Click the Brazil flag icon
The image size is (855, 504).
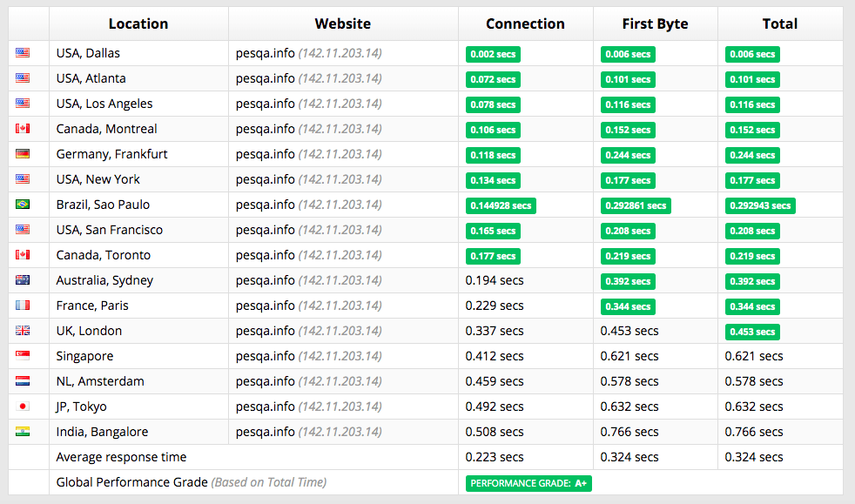coord(23,205)
